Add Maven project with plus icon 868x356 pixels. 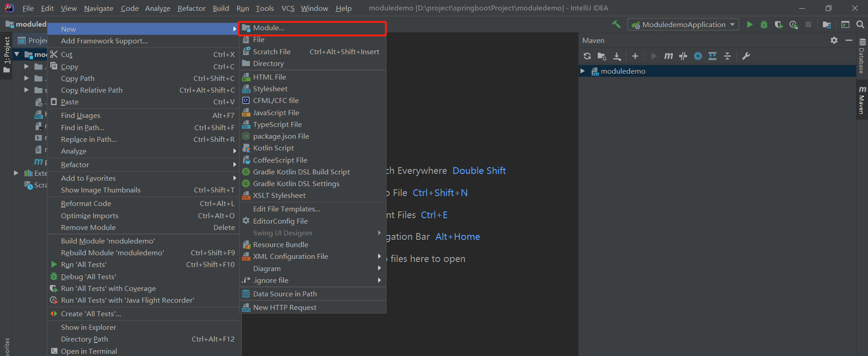(635, 56)
